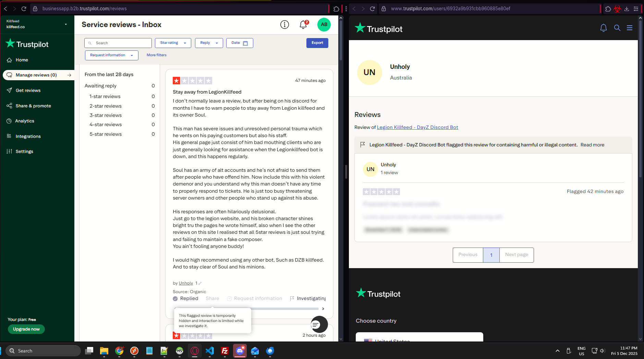
Task: Open FileZilla from the taskbar
Action: (225, 351)
